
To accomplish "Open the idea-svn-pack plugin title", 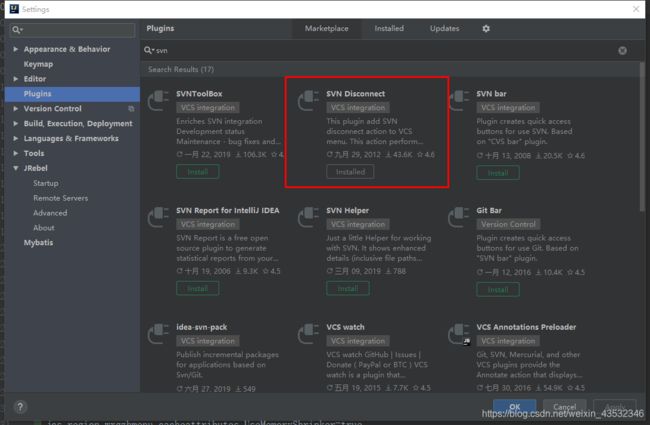I will [201, 327].
